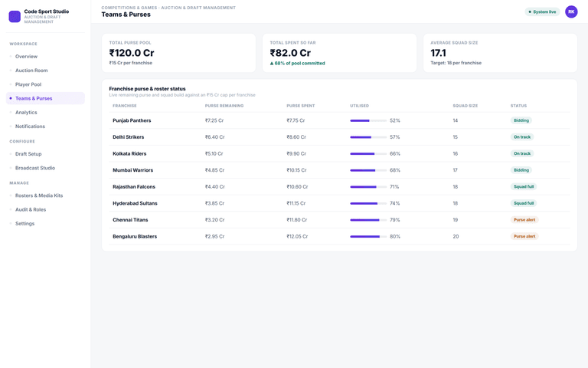Screen dimensions: 588x368
Task: Click the Total Spent So Far card
Action: (339, 53)
